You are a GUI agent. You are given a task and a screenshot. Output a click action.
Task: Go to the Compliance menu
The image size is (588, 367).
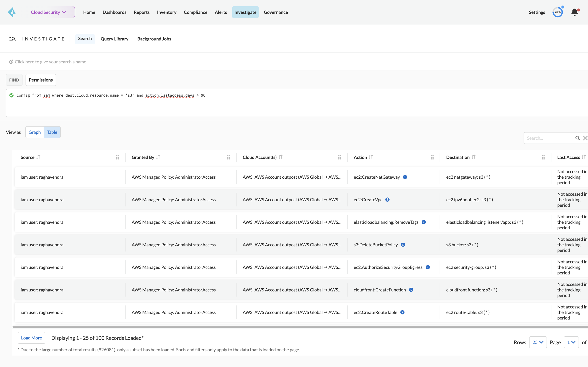point(195,12)
